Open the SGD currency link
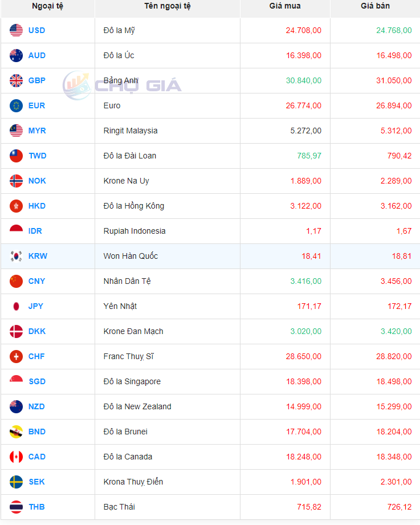Image resolution: width=420 pixels, height=525 pixels. pos(37,381)
